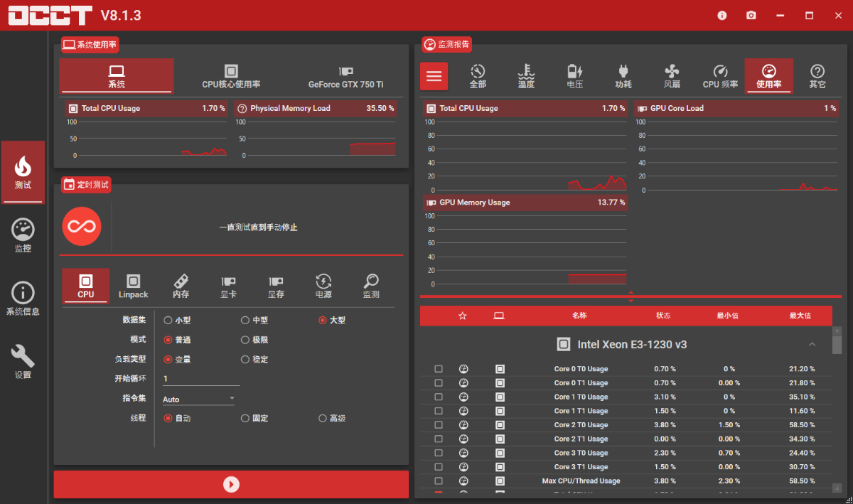853x504 pixels.
Task: Collapse the Intel Xeon E3-1230 v3 section
Action: click(x=812, y=345)
